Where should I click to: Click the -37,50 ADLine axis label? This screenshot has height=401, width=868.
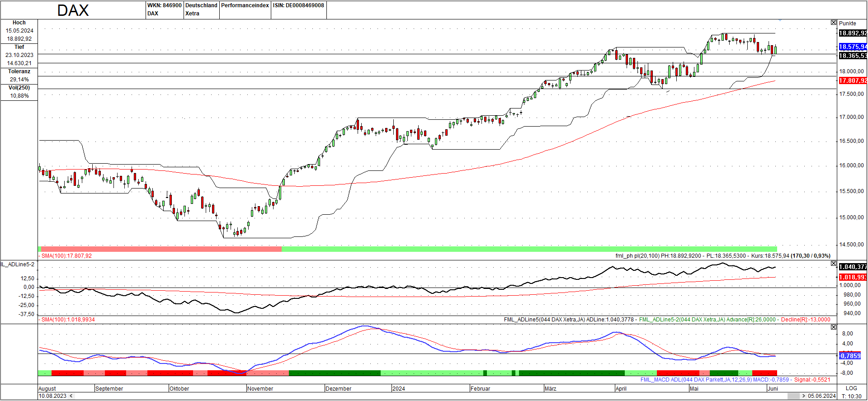(x=27, y=314)
